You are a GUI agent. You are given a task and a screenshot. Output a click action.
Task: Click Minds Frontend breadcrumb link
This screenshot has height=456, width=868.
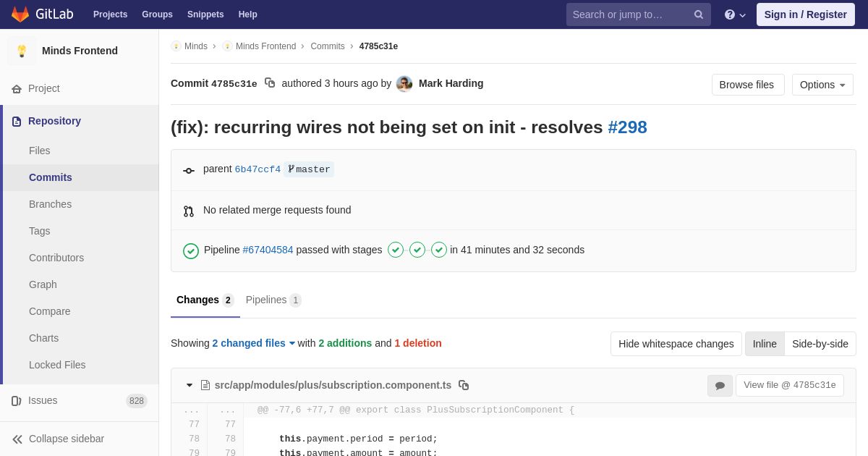tap(265, 46)
